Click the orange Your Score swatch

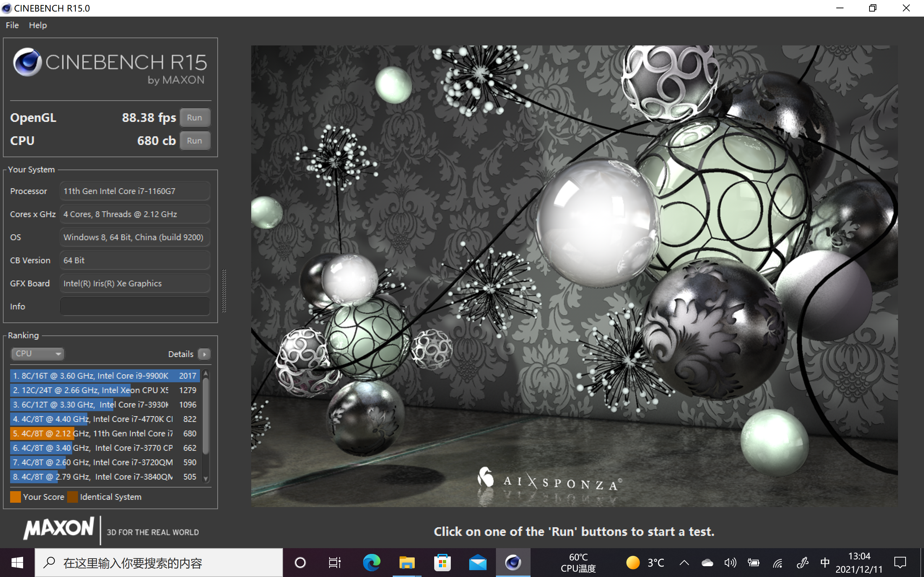[x=16, y=497]
